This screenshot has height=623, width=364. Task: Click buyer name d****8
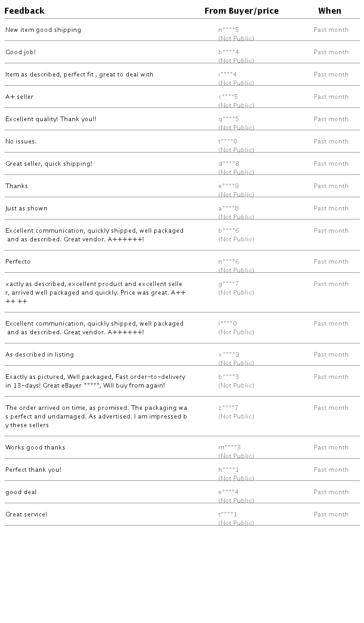pos(228,164)
